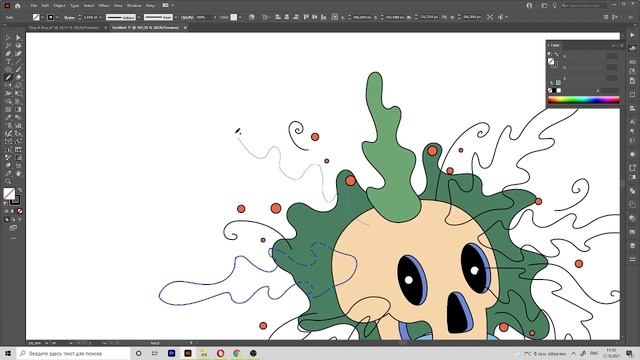Open the File menu
Image resolution: width=640 pixels, height=360 pixels.
click(x=34, y=6)
